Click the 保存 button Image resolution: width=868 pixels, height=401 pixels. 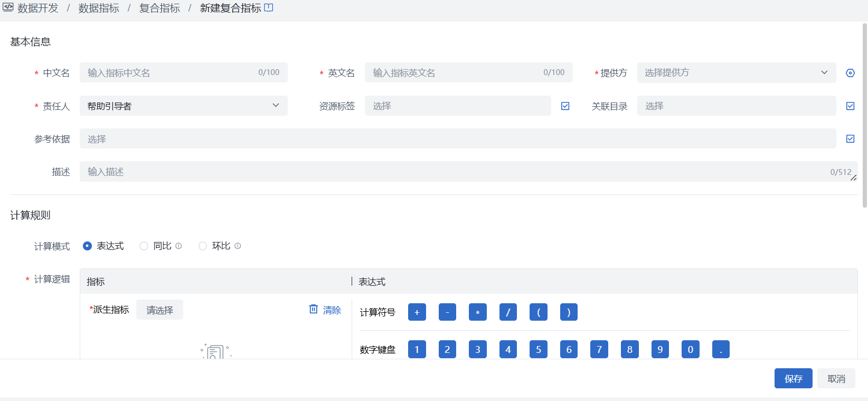(x=793, y=378)
